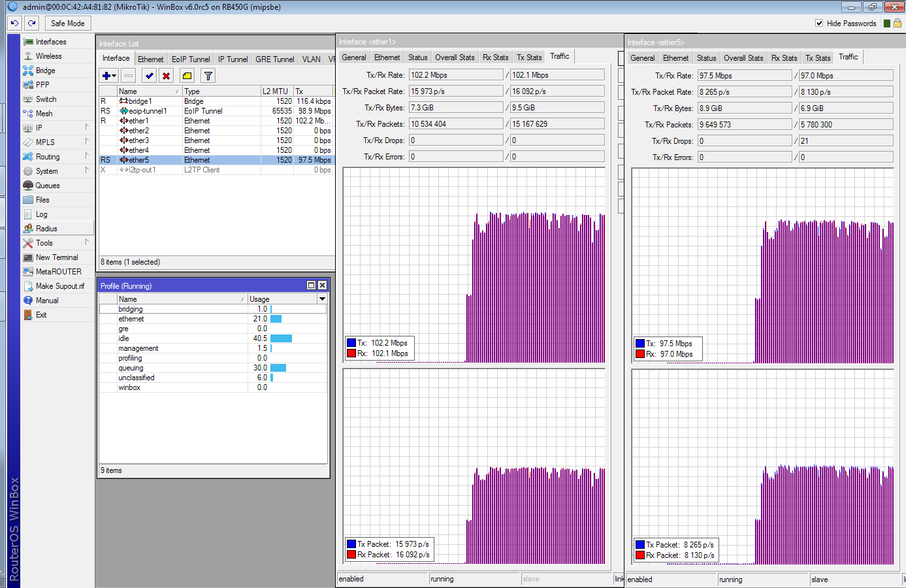906x588 pixels.
Task: Open New Terminal from the sidebar
Action: coord(56,257)
